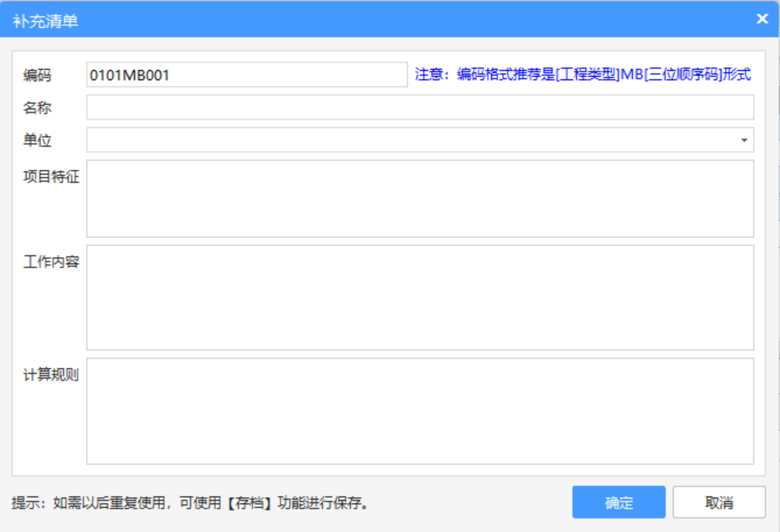This screenshot has width=780, height=532.
Task: Close the 补充清单 dialog with X
Action: [x=762, y=19]
